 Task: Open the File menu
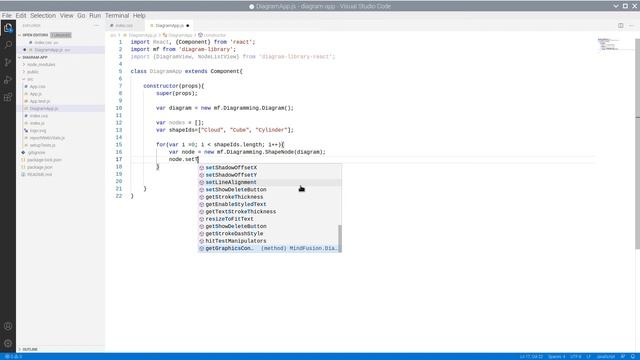[7, 16]
